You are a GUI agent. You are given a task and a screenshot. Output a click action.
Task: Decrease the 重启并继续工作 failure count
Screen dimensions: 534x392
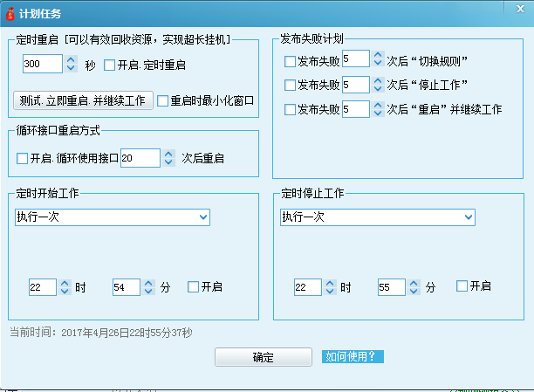click(x=378, y=113)
